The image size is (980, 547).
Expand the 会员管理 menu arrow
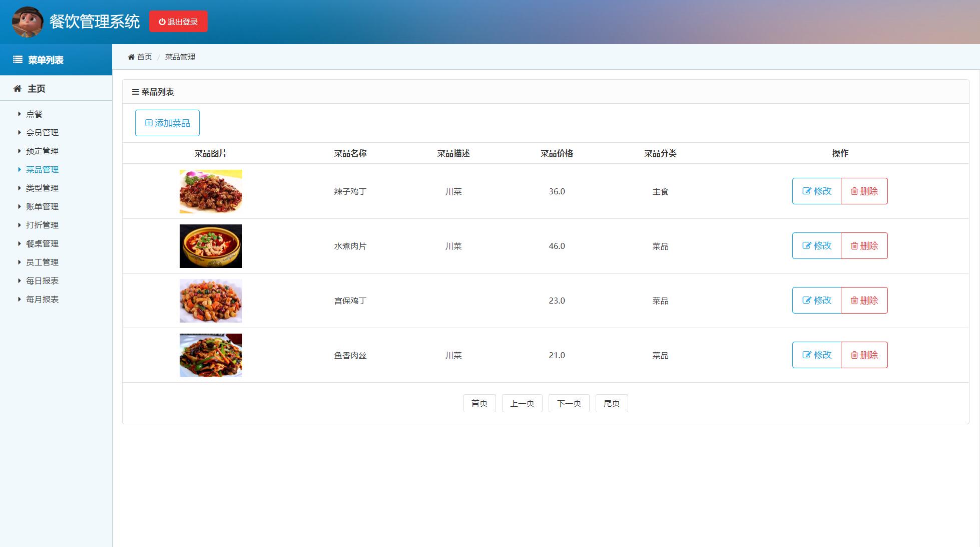pos(20,133)
